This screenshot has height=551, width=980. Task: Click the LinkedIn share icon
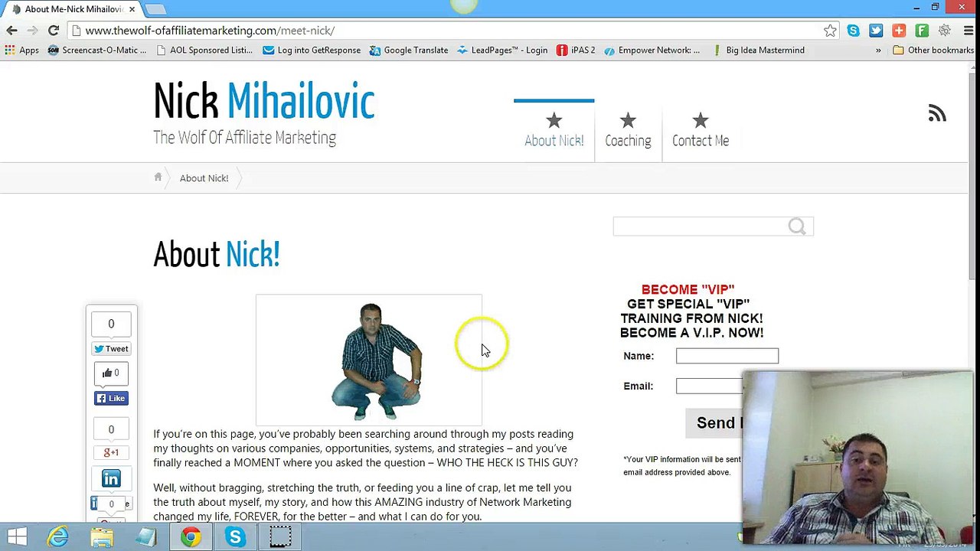tap(111, 479)
